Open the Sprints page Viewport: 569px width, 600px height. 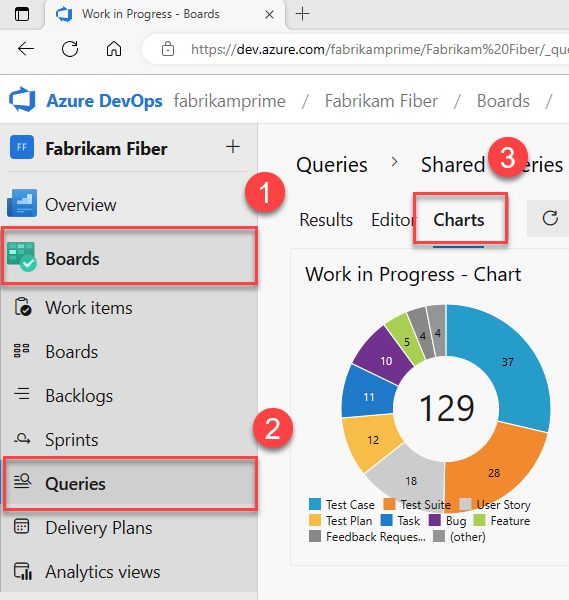tap(129, 440)
